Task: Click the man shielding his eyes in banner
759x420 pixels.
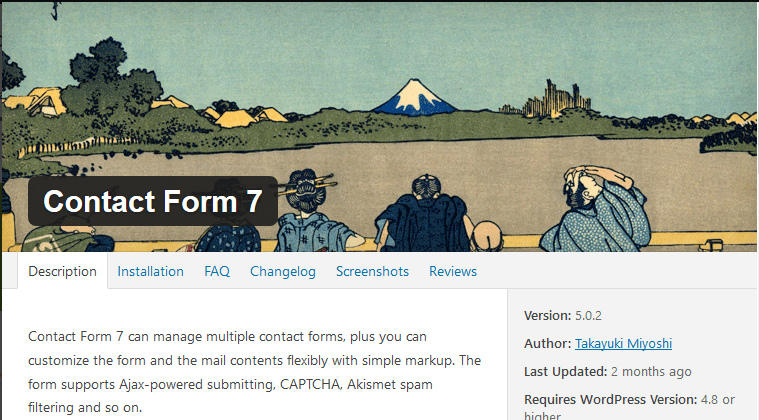Action: [598, 208]
